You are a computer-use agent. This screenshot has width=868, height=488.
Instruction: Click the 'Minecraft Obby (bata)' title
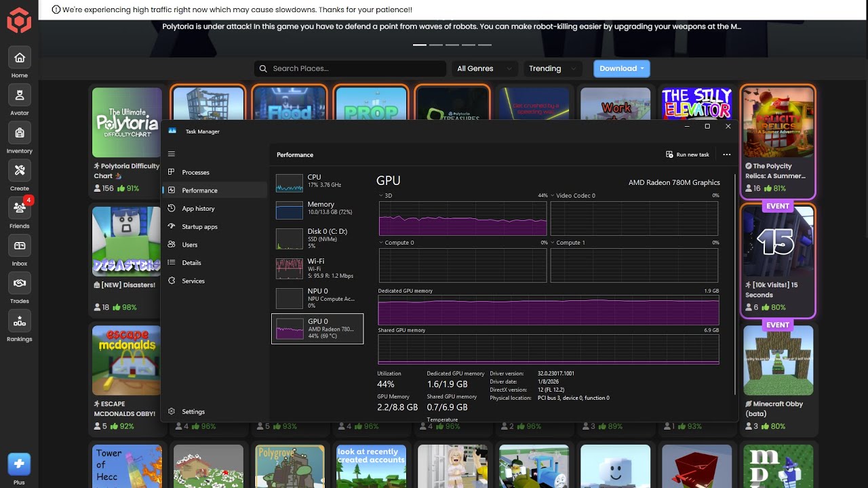click(x=774, y=409)
